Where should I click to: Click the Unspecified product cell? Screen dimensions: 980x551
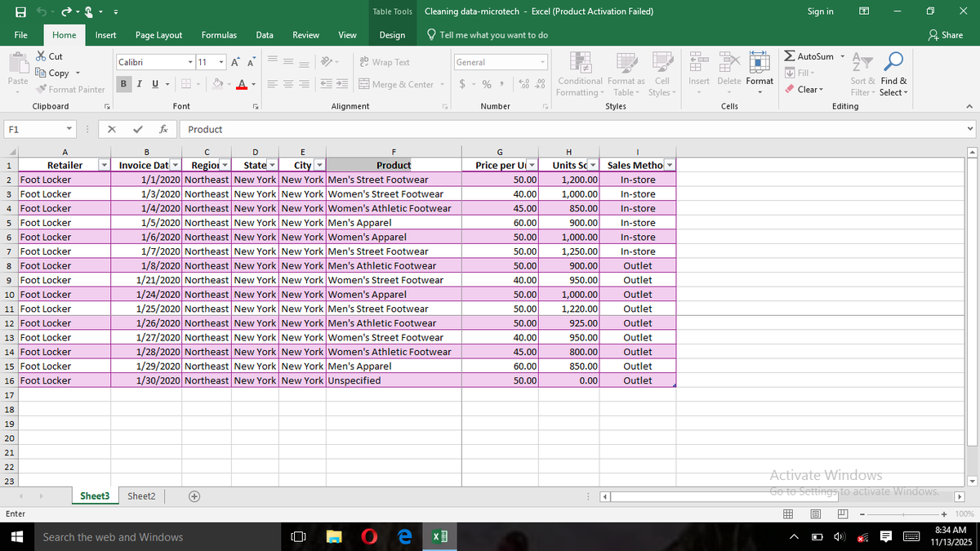click(394, 380)
